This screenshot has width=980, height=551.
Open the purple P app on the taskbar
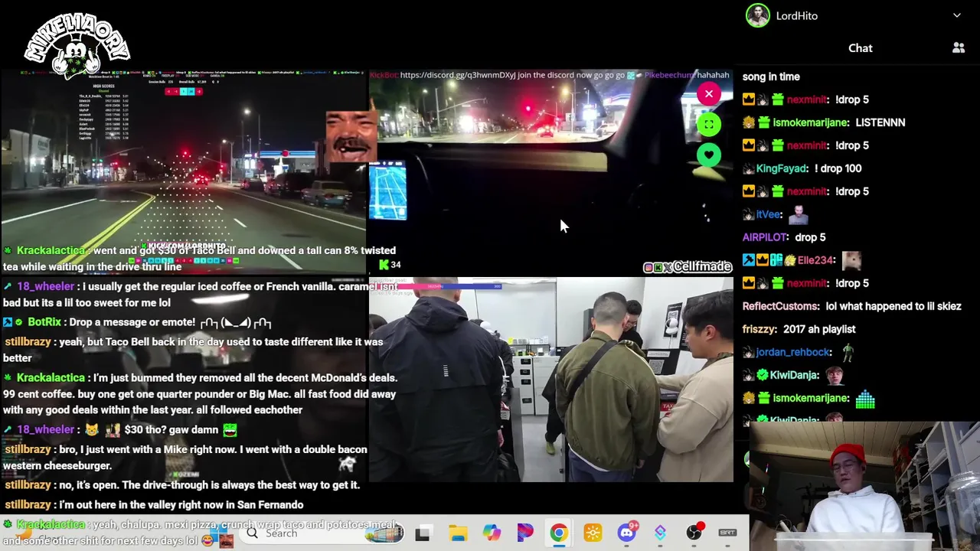click(525, 533)
